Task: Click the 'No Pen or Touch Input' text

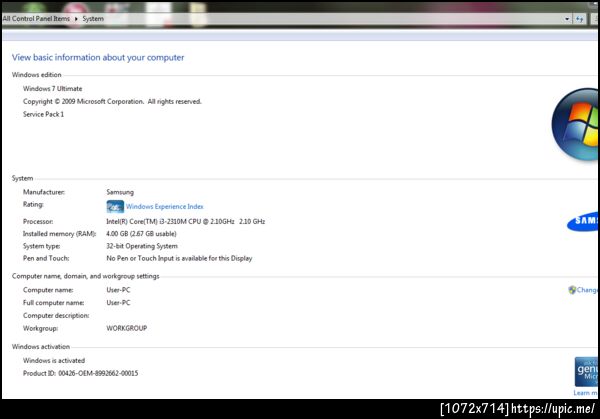Action: [179, 258]
